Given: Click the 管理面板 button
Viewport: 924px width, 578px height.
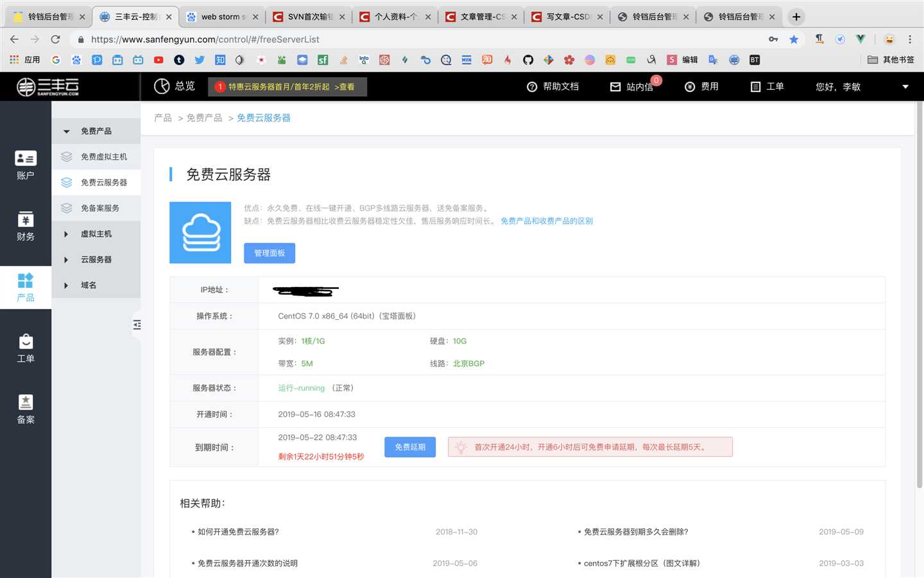Looking at the screenshot, I should (x=269, y=253).
